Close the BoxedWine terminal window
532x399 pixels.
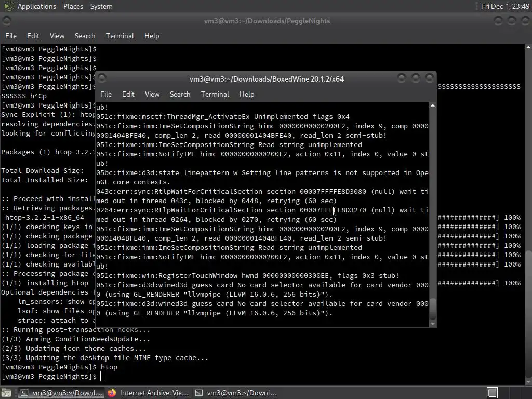pos(429,78)
